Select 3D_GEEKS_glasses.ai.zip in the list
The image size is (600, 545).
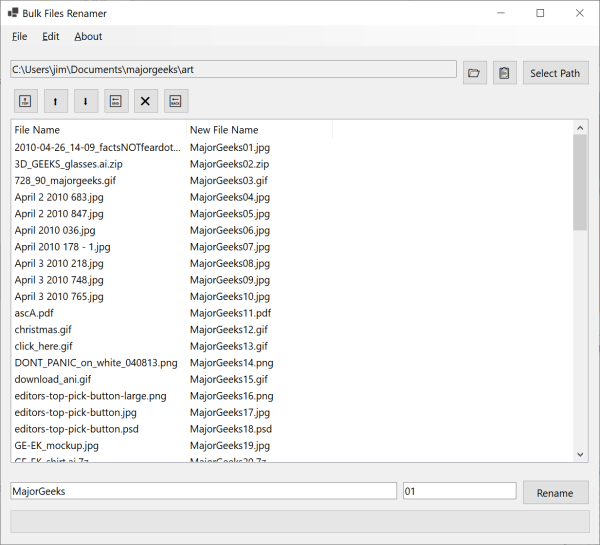[68, 164]
